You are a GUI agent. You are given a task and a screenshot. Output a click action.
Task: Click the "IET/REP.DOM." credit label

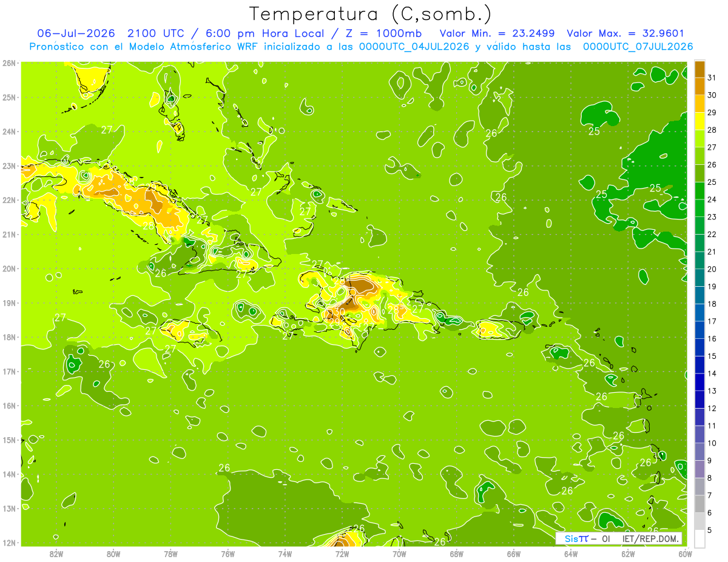pyautogui.click(x=652, y=538)
